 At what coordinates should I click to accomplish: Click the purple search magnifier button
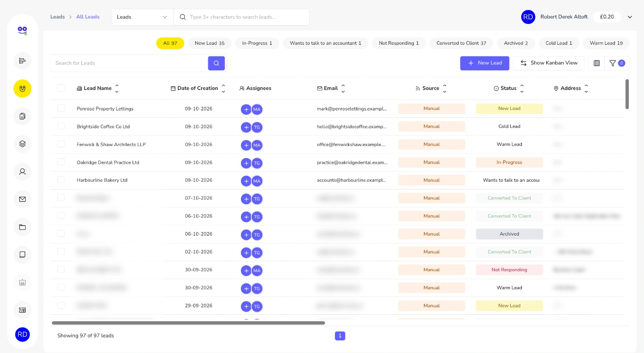[216, 63]
